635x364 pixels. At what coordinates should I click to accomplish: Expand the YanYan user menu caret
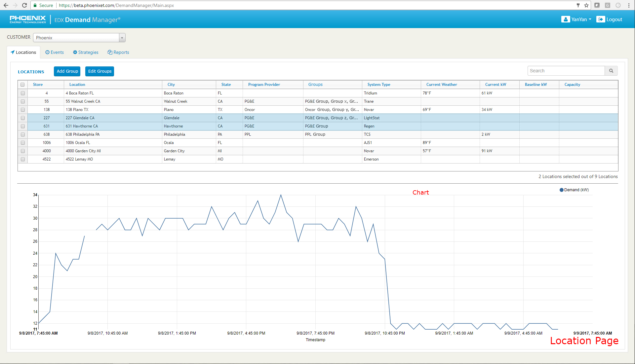(590, 19)
